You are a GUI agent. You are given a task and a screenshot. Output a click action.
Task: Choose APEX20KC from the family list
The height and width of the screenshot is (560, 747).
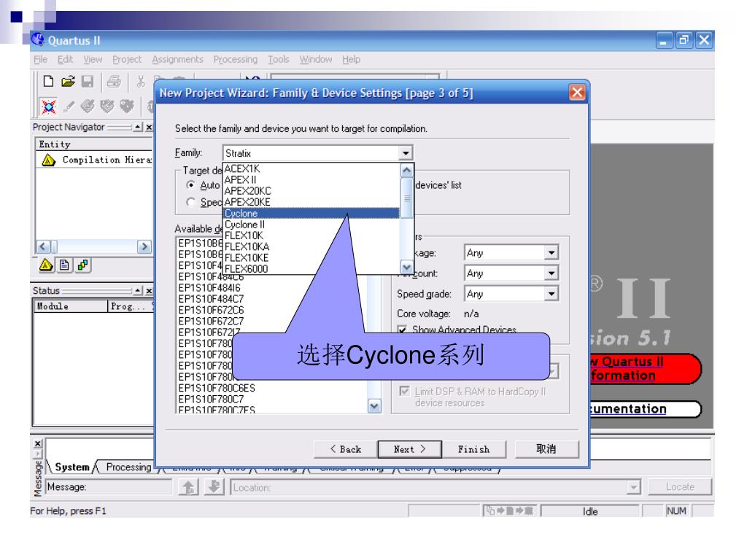[x=311, y=191]
